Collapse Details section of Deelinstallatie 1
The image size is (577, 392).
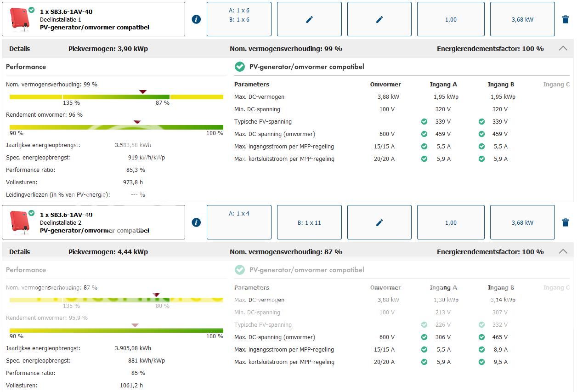click(563, 48)
